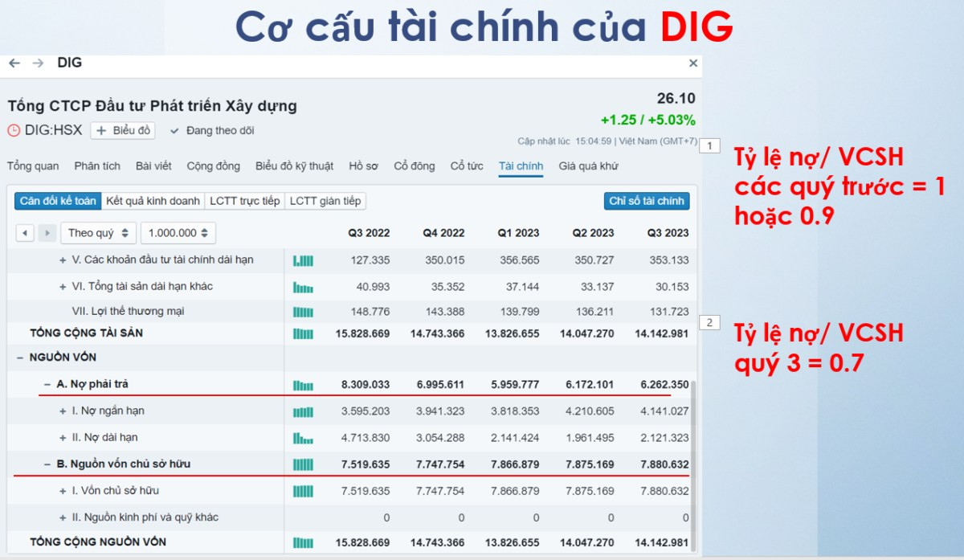The width and height of the screenshot is (964, 560).
Task: Click the Chỉ số tài chính button
Action: 647,202
